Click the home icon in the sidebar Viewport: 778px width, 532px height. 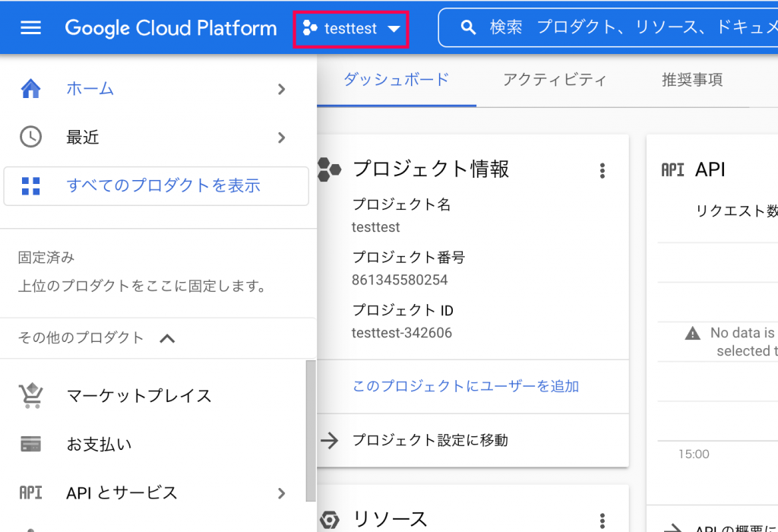tap(30, 89)
